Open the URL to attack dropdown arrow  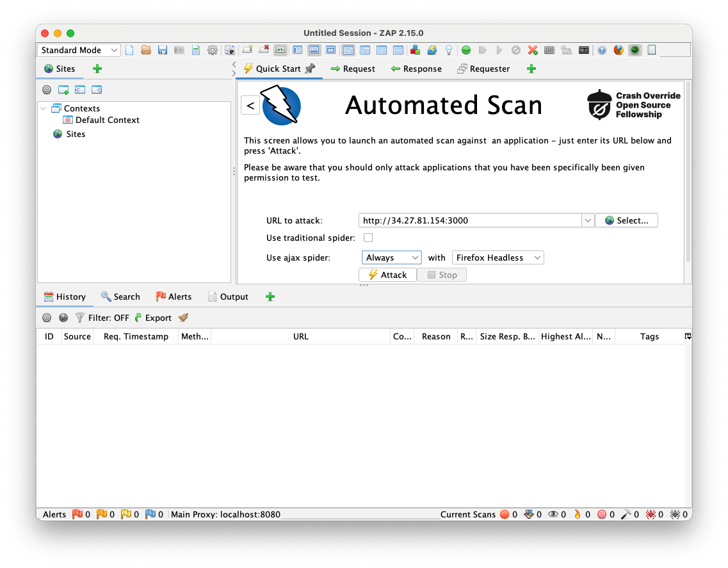[588, 221]
